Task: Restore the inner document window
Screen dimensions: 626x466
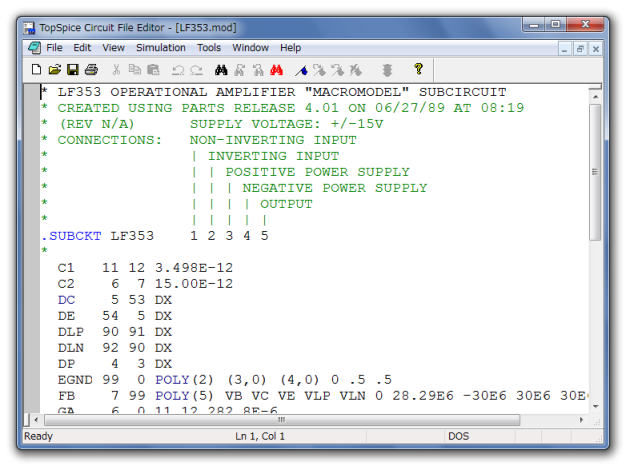Action: [580, 49]
